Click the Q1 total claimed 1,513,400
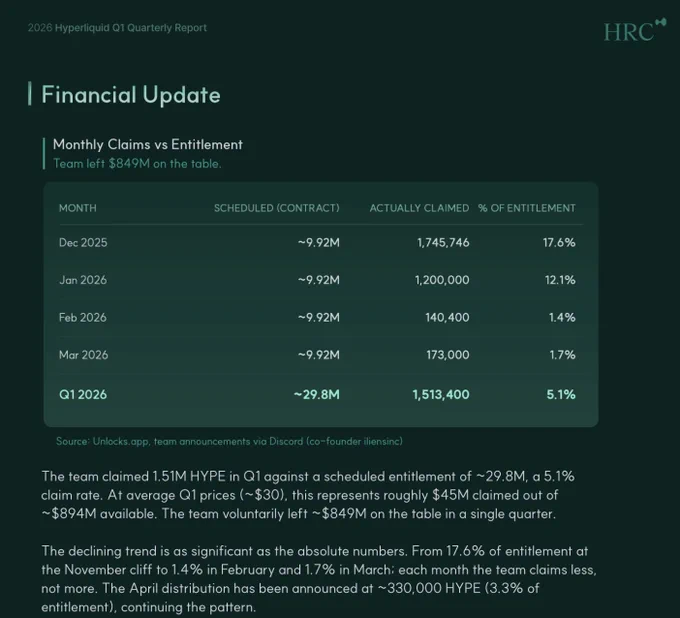The width and height of the screenshot is (680, 618). click(441, 395)
